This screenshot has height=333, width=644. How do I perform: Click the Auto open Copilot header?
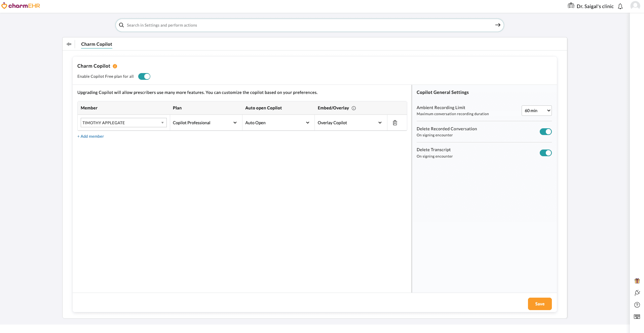[x=263, y=108]
